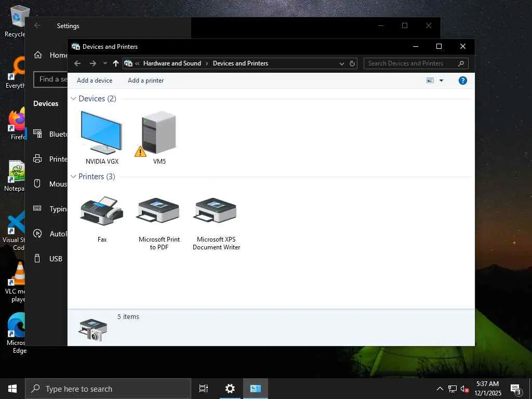Switch to Devices and Printers taskbar button
532x399 pixels.
[x=255, y=389]
